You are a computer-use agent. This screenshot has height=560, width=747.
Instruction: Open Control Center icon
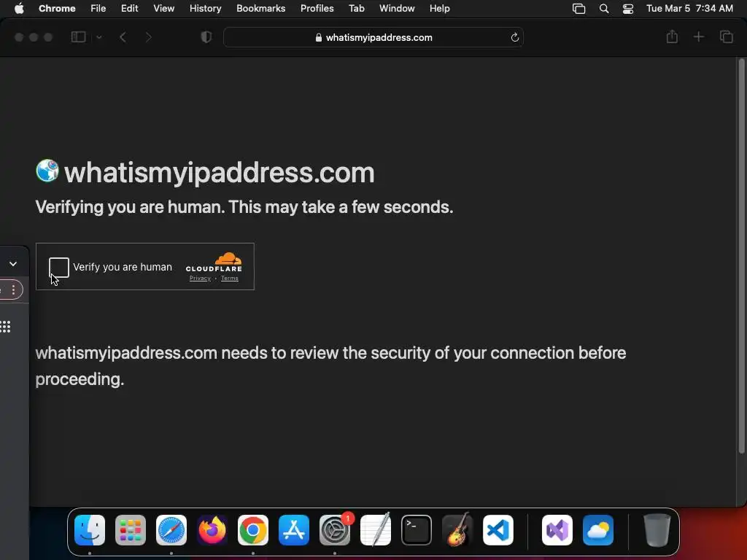click(x=628, y=9)
